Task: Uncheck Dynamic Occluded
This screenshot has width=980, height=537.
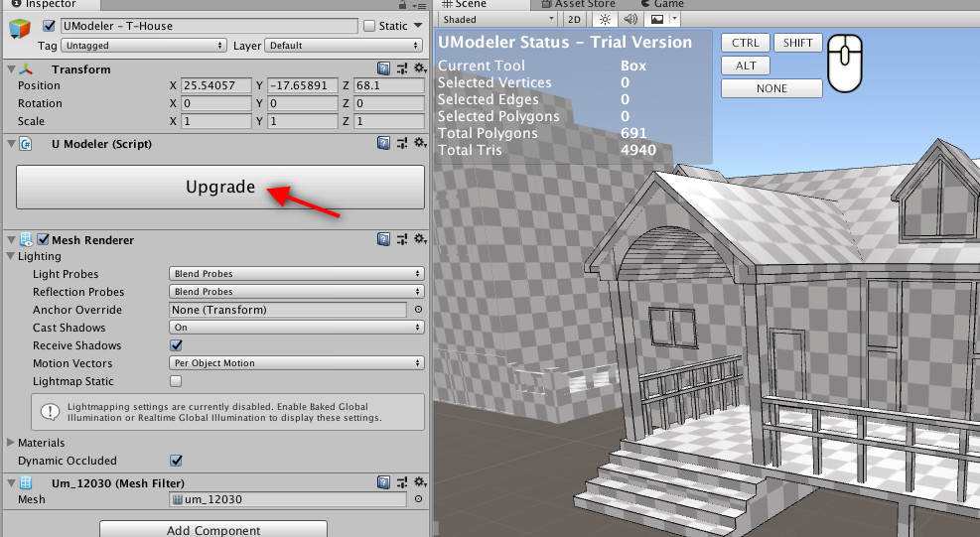Action: click(x=177, y=461)
